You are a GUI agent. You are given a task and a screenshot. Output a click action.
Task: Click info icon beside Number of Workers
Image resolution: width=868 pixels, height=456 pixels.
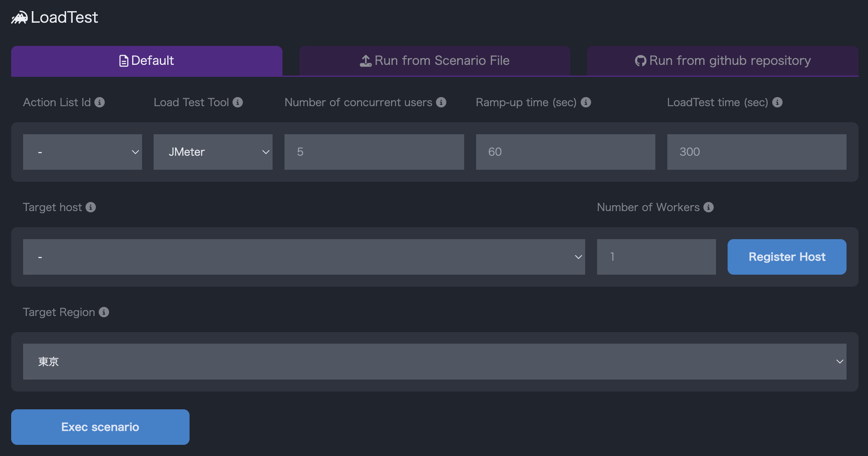708,207
